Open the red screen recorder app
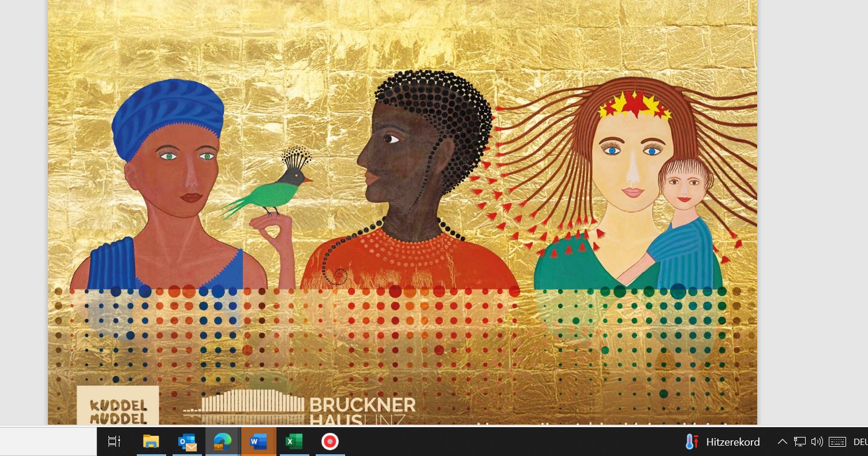The height and width of the screenshot is (456, 868). pyautogui.click(x=330, y=442)
